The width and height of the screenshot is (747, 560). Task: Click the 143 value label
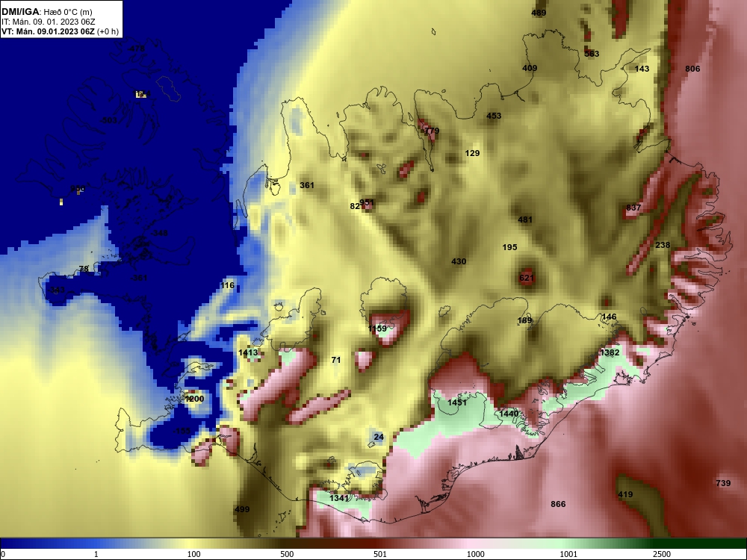tap(642, 69)
